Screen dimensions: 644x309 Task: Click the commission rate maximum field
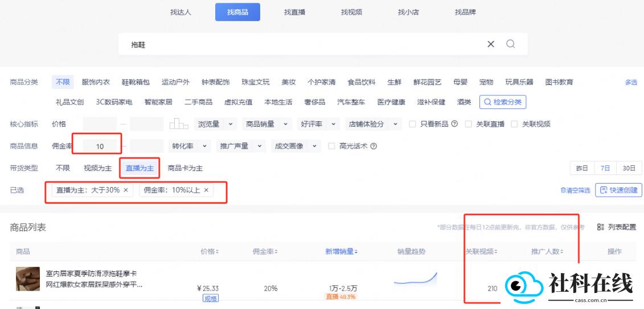point(147,146)
